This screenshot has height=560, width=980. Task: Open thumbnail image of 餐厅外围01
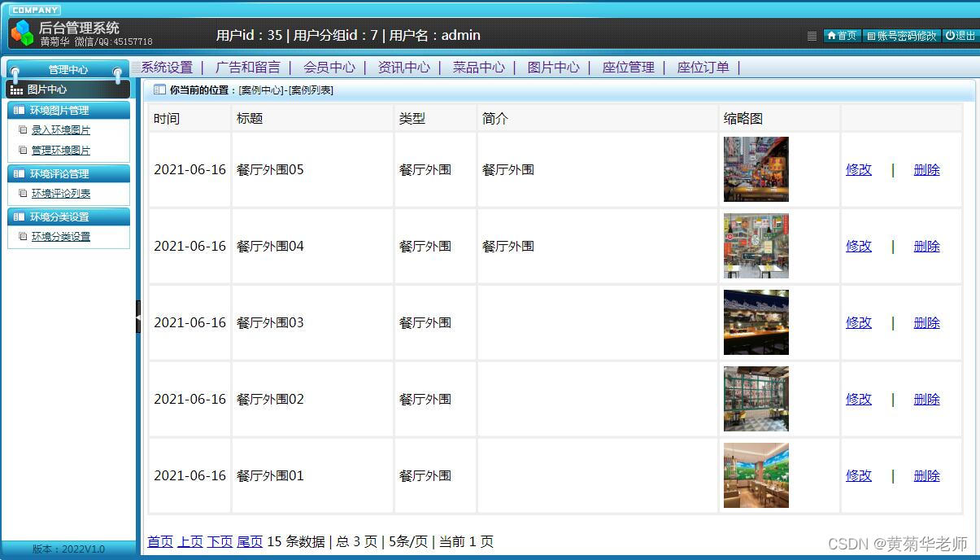756,475
